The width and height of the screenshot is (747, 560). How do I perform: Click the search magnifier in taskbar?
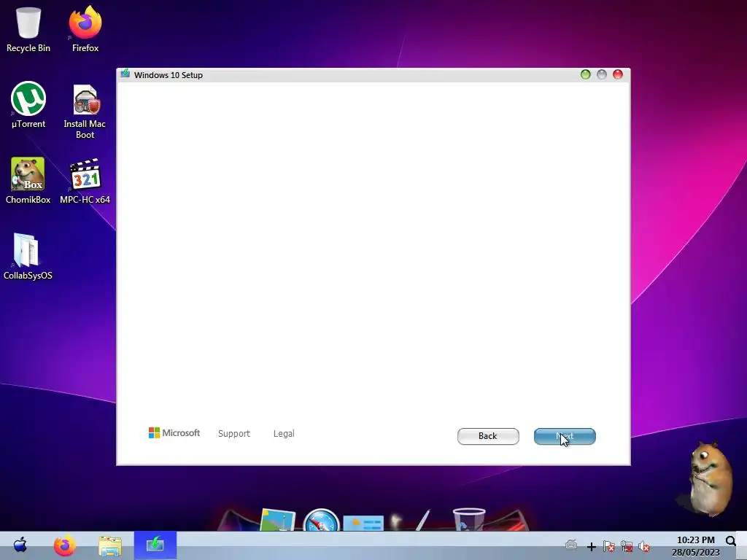731,541
